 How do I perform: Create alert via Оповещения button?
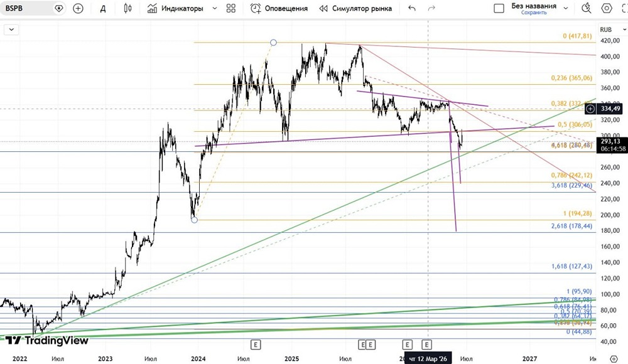pyautogui.click(x=279, y=8)
